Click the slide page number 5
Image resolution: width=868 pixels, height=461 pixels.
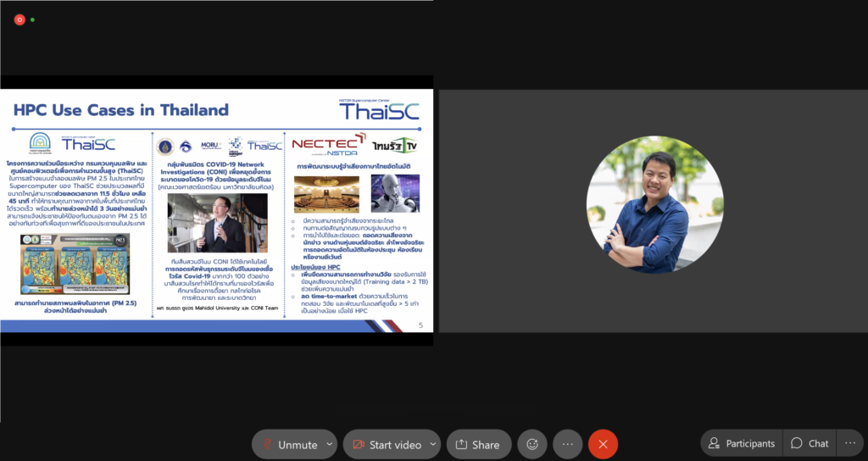[420, 325]
